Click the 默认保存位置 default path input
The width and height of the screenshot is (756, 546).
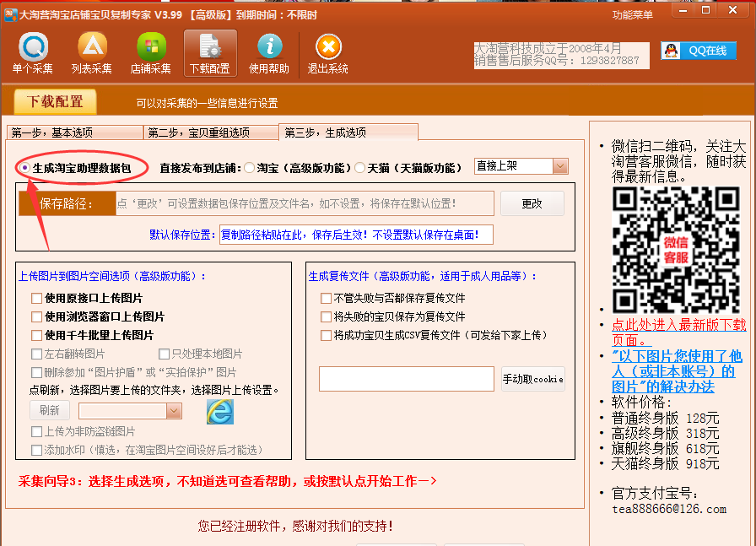click(x=356, y=235)
